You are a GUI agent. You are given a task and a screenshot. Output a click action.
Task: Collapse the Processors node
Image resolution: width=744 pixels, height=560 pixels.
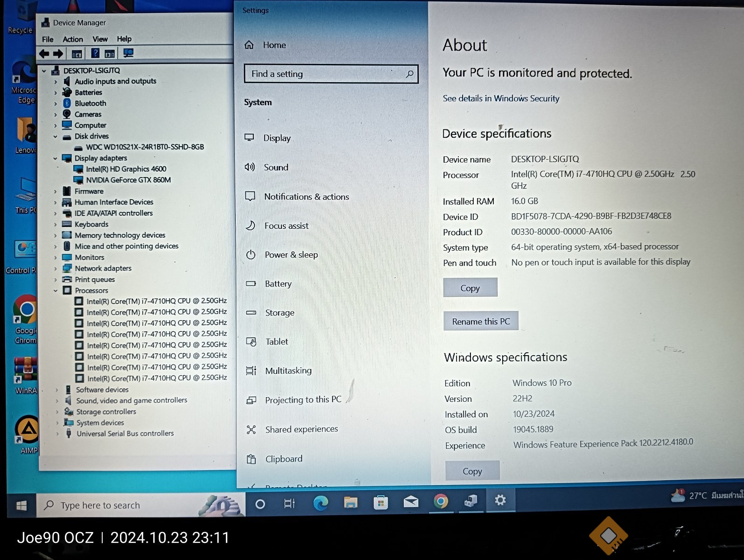[55, 291]
